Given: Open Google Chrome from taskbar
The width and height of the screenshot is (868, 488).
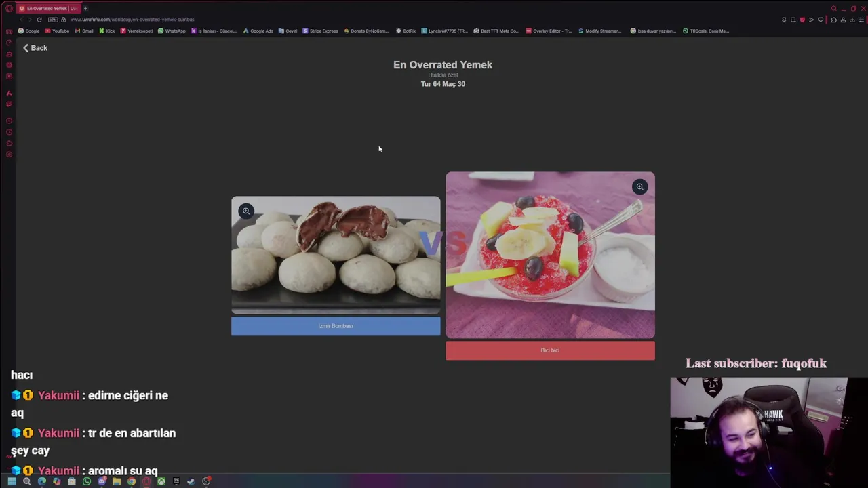Looking at the screenshot, I should click(x=132, y=481).
